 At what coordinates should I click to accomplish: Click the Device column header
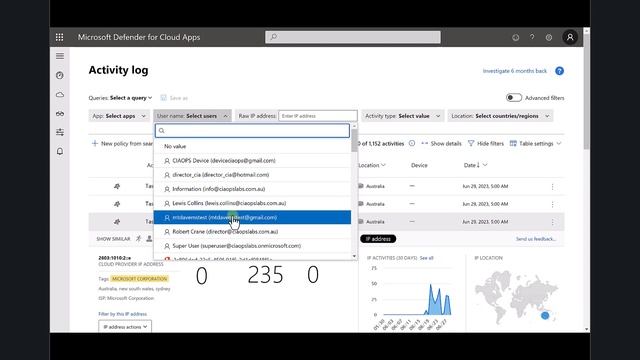pos(419,165)
